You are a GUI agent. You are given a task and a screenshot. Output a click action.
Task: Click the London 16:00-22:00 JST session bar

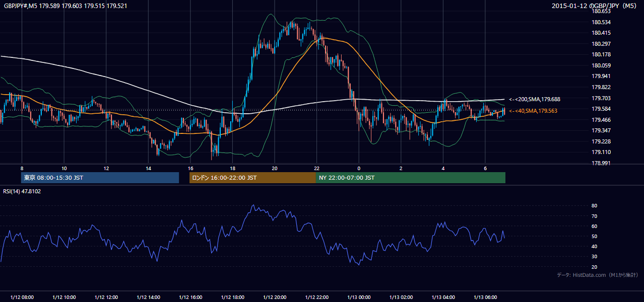click(252, 178)
